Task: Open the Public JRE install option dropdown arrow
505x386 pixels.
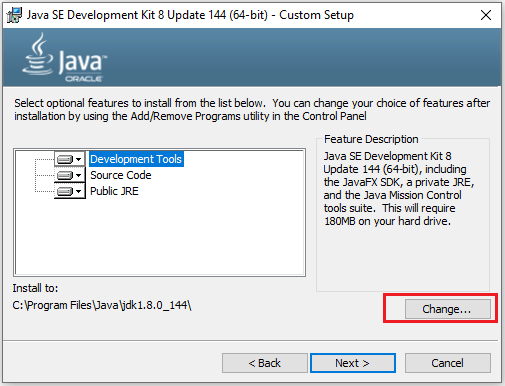Action: pos(79,191)
